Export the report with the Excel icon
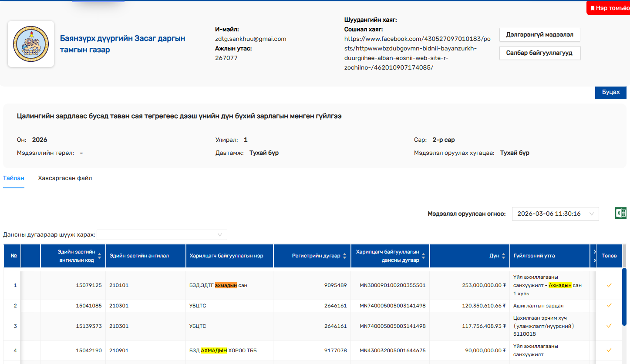630x364 pixels. tap(620, 213)
